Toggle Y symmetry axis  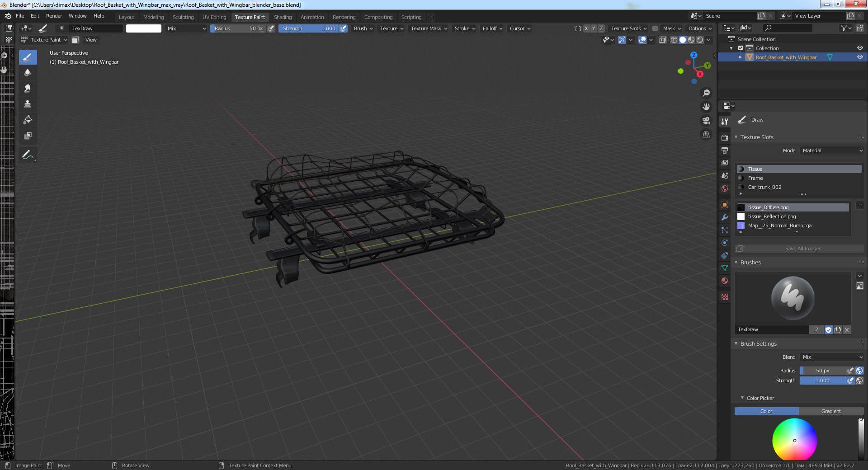point(594,28)
